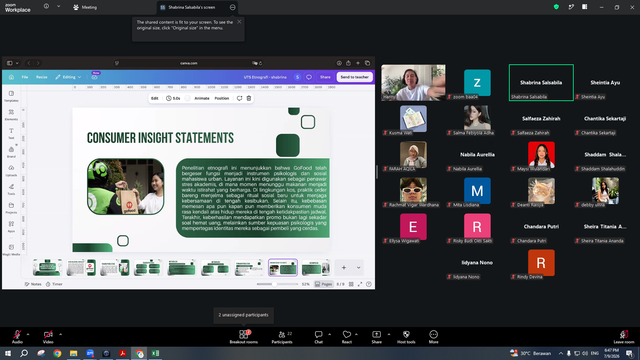Viewport: 640px width, 360px height.
Task: Expand reaction options arrow next to React
Action: 356,334
